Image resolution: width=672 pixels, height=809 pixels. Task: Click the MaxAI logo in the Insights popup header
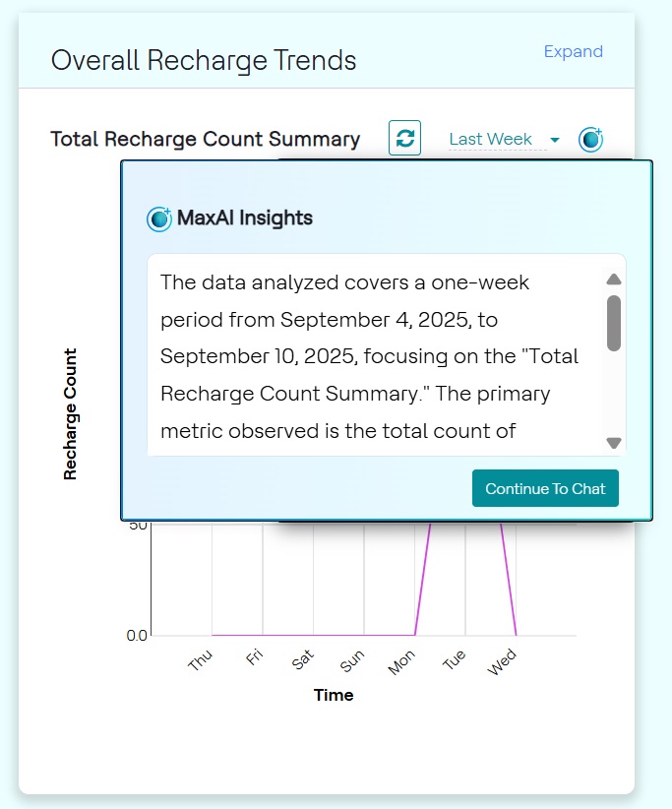pyautogui.click(x=159, y=218)
